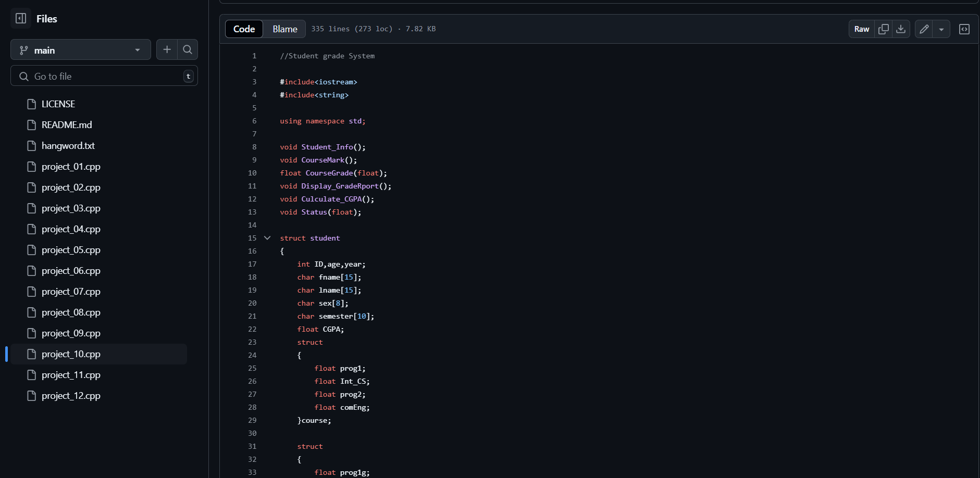The height and width of the screenshot is (478, 980).
Task: Open the symbols panel icon
Action: point(964,29)
